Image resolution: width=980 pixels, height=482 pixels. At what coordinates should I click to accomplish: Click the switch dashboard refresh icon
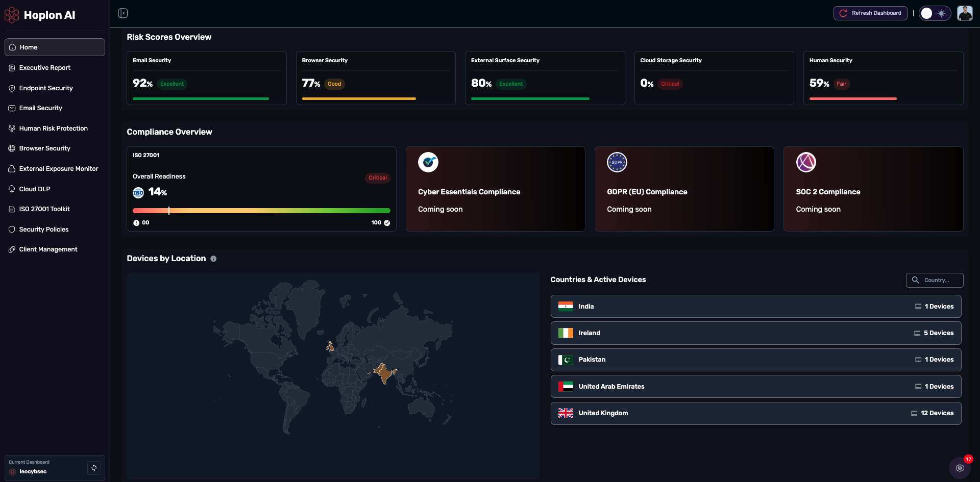click(x=94, y=468)
